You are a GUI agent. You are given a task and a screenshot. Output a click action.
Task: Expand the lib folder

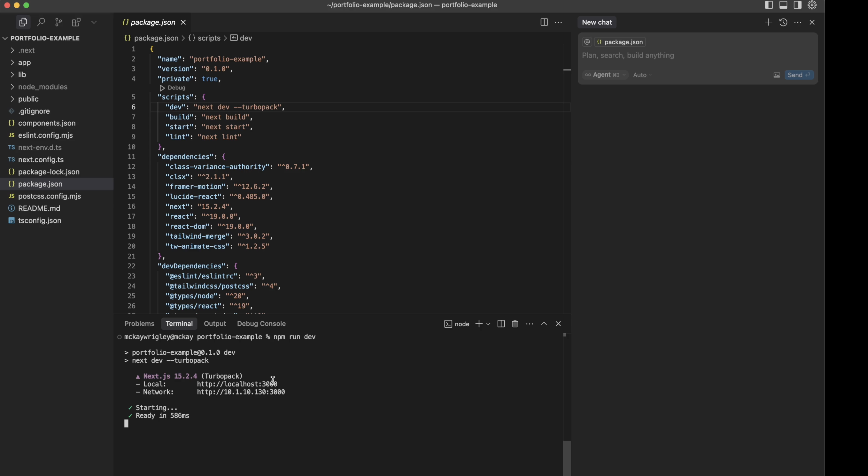[57, 74]
